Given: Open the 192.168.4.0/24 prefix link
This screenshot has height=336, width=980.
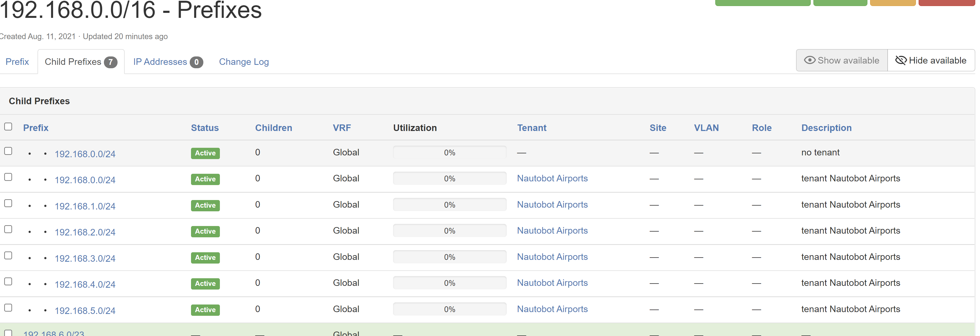Looking at the screenshot, I should [85, 285].
